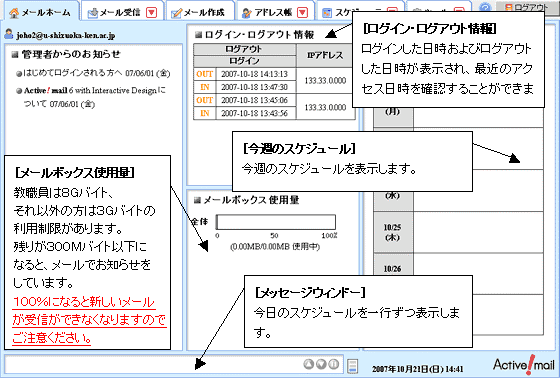This screenshot has height=378, width=560.
Task: Click the house icon on メールホーム tab
Action: [14, 13]
